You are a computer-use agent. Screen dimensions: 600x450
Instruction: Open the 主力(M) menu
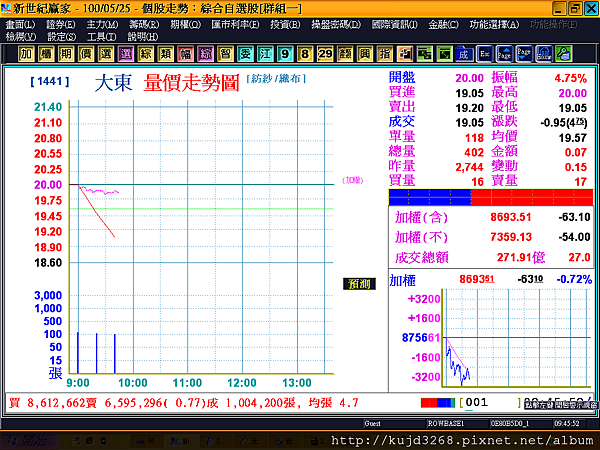(102, 24)
